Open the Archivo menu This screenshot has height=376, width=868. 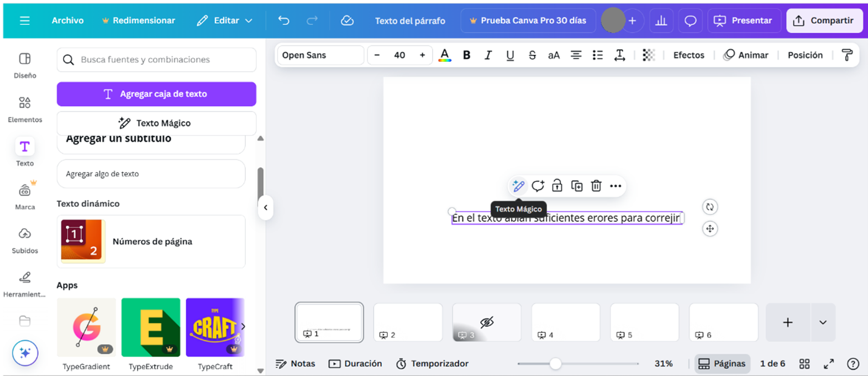coord(67,20)
